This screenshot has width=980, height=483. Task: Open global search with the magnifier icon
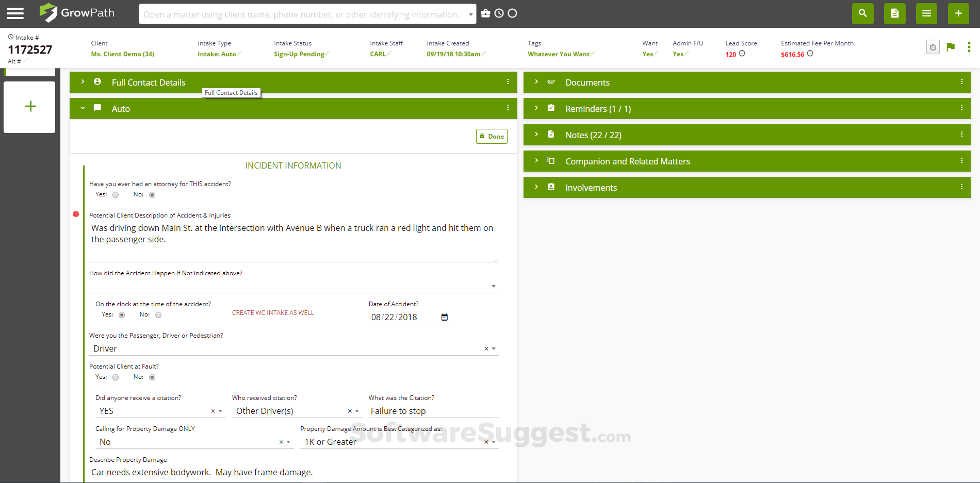(x=862, y=13)
